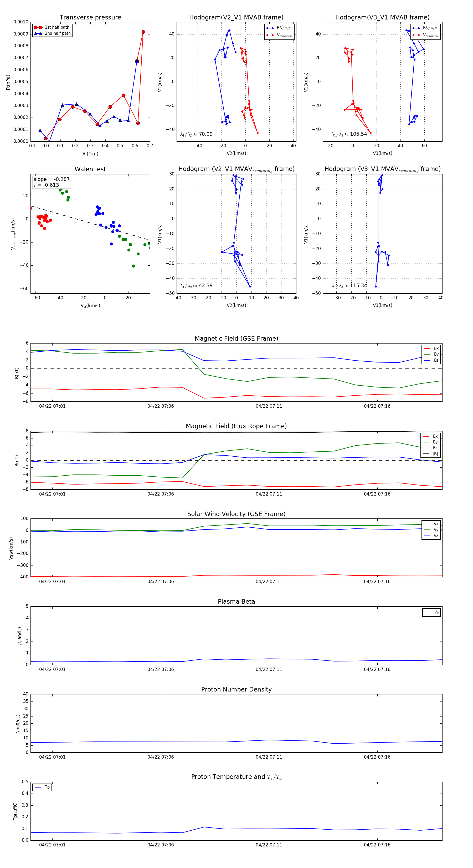Image resolution: width=473 pixels, height=868 pixels.
Task: Click '04/22 07:01' tick under Plasma Beta
Action: [x=52, y=669]
